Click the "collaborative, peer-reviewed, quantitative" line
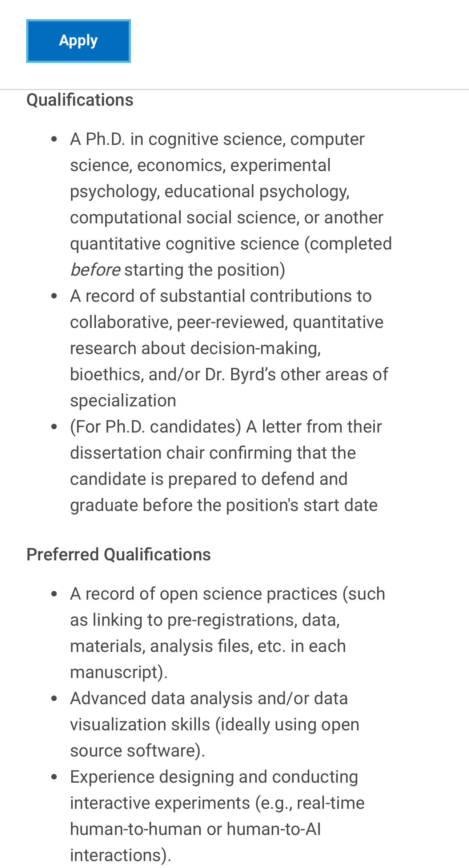 coord(227,322)
